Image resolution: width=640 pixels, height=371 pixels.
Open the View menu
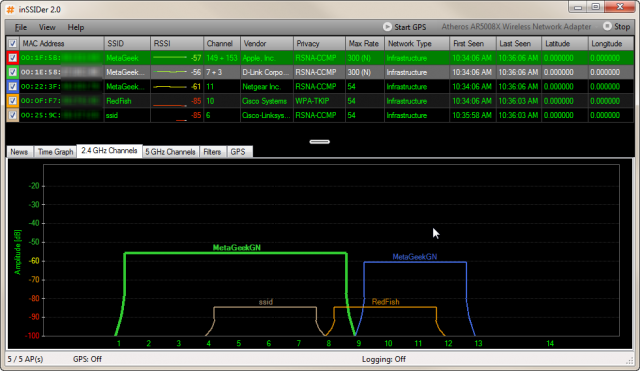(x=47, y=27)
